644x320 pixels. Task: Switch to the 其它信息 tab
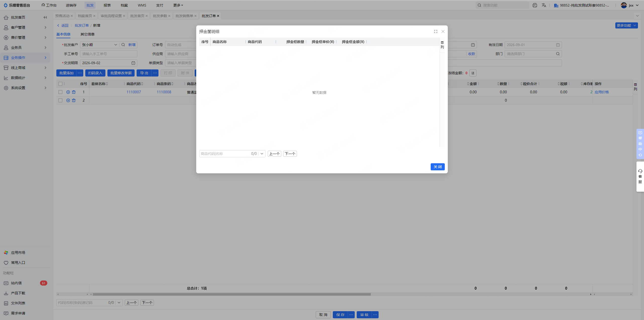click(x=88, y=34)
